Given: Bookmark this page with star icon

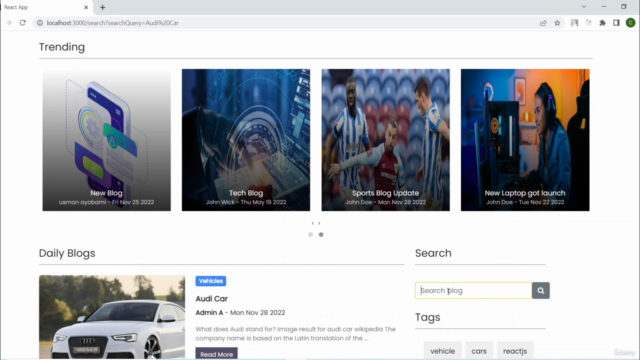Looking at the screenshot, I should [x=557, y=23].
